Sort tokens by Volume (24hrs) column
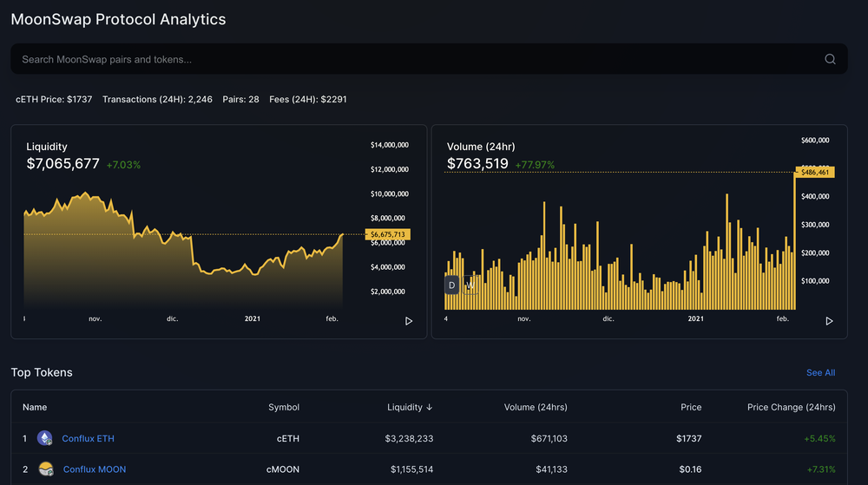Image resolution: width=868 pixels, height=485 pixels. click(x=536, y=407)
